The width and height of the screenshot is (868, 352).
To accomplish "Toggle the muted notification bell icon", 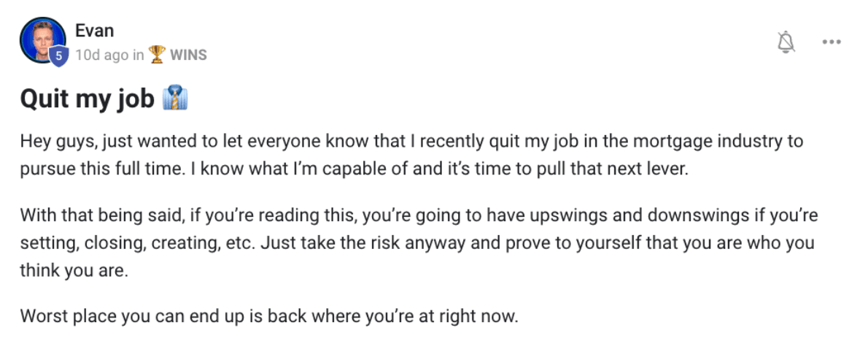I will (786, 42).
